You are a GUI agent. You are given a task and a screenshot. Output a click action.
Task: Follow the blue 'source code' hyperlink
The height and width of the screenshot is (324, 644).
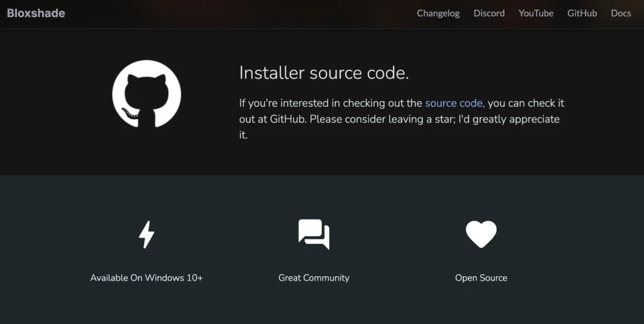click(455, 103)
